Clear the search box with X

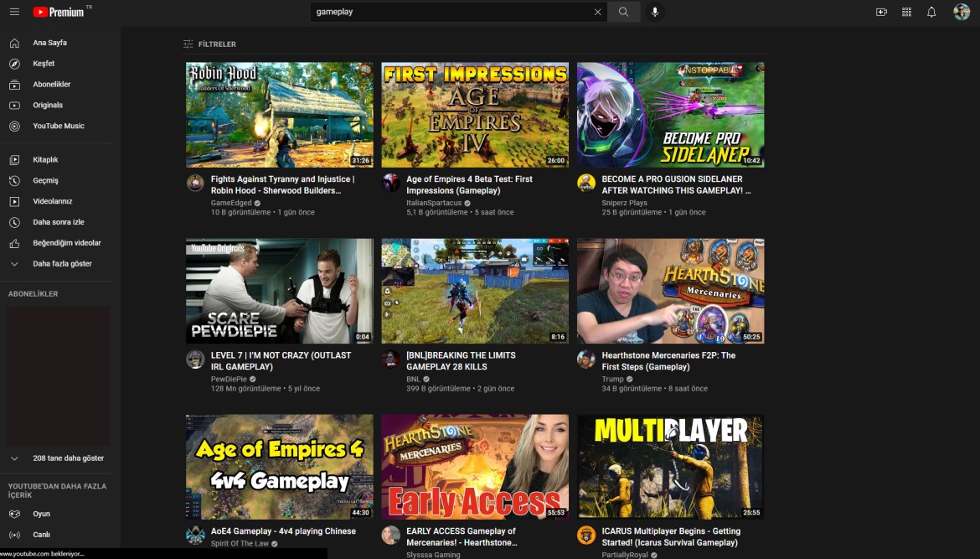(x=597, y=12)
